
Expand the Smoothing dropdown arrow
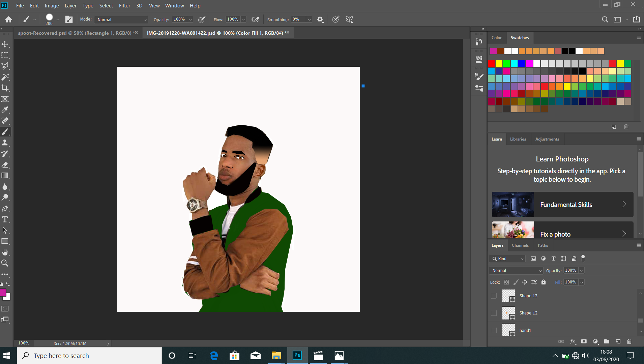(x=309, y=20)
